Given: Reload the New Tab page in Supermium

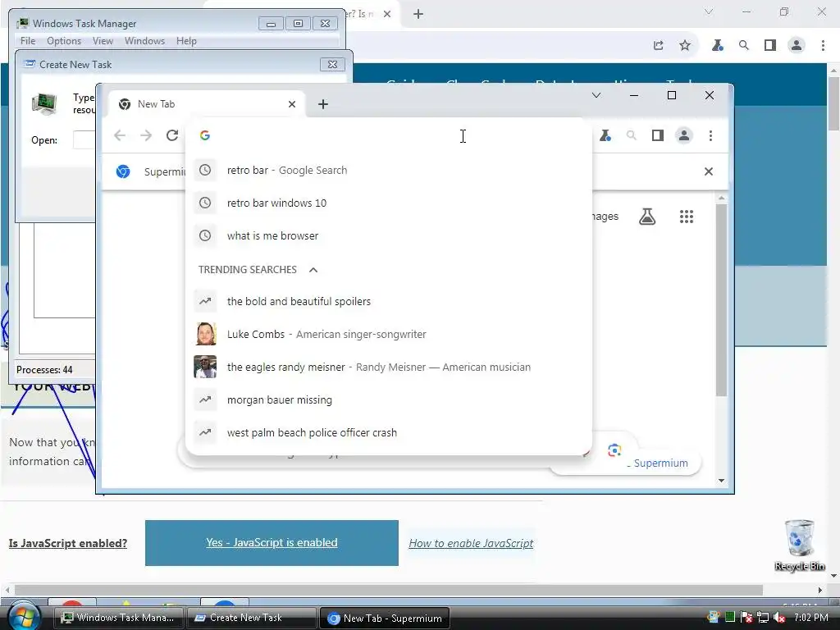Looking at the screenshot, I should click(172, 135).
